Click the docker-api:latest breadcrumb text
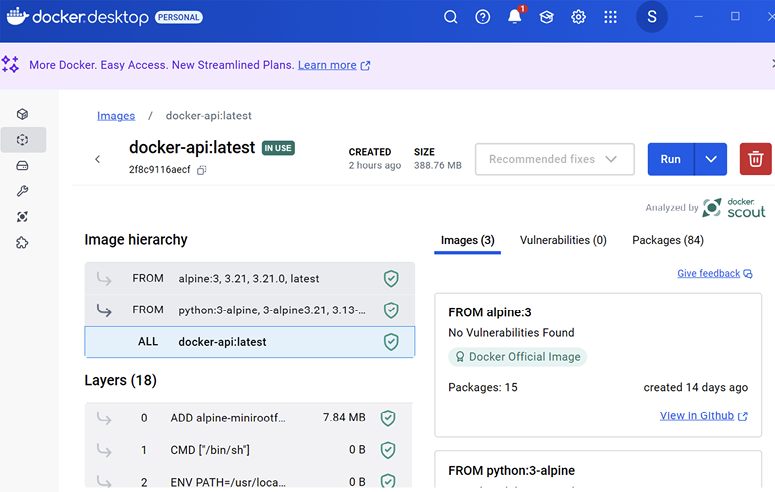 tap(209, 116)
